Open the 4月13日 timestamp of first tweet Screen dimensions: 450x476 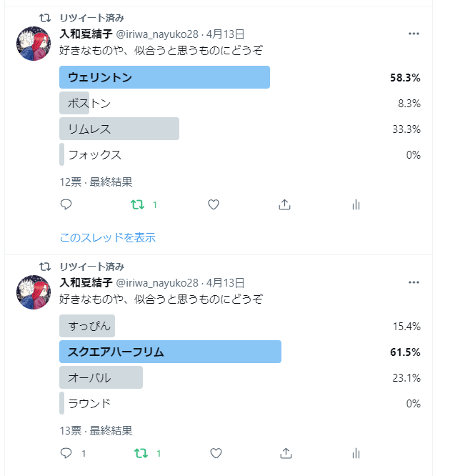click(225, 34)
